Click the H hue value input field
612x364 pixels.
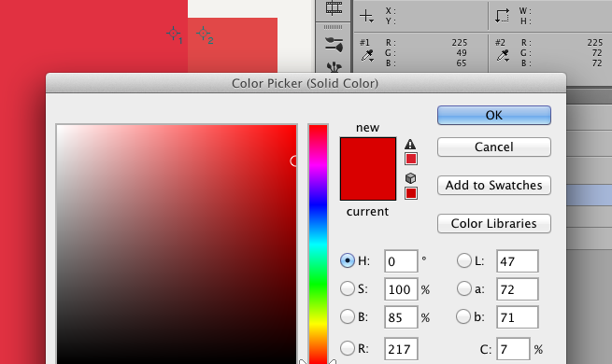tap(401, 261)
